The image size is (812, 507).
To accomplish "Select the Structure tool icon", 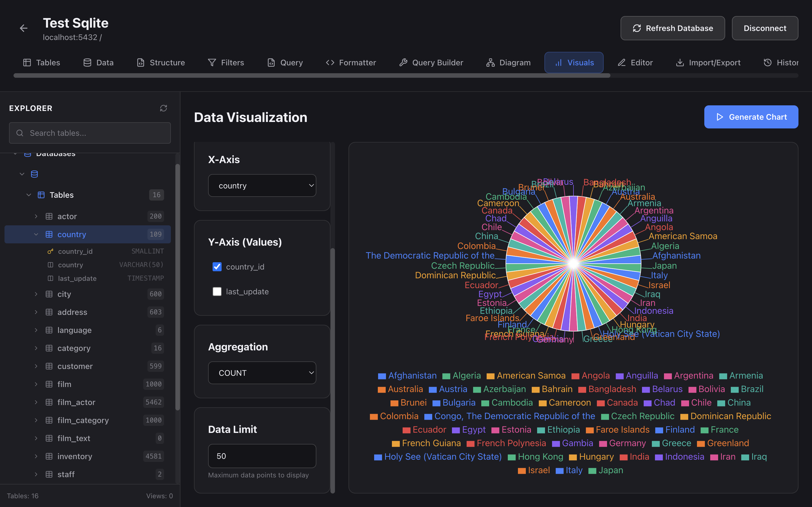I will pyautogui.click(x=140, y=62).
